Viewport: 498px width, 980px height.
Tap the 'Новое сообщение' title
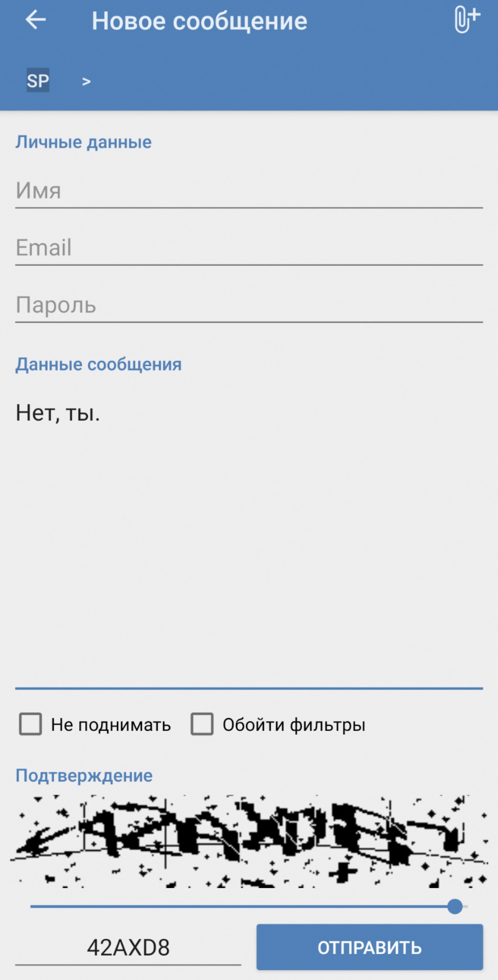[200, 22]
